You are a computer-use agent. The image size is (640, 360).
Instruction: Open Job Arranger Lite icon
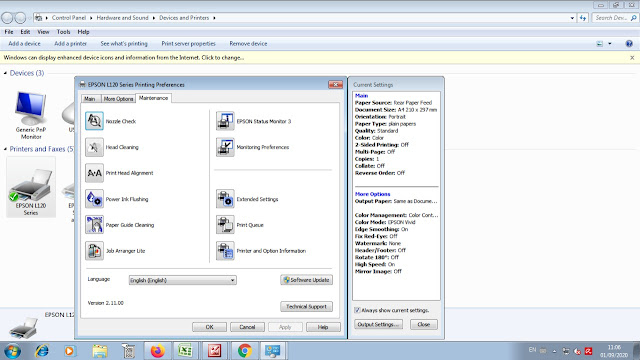tap(94, 251)
